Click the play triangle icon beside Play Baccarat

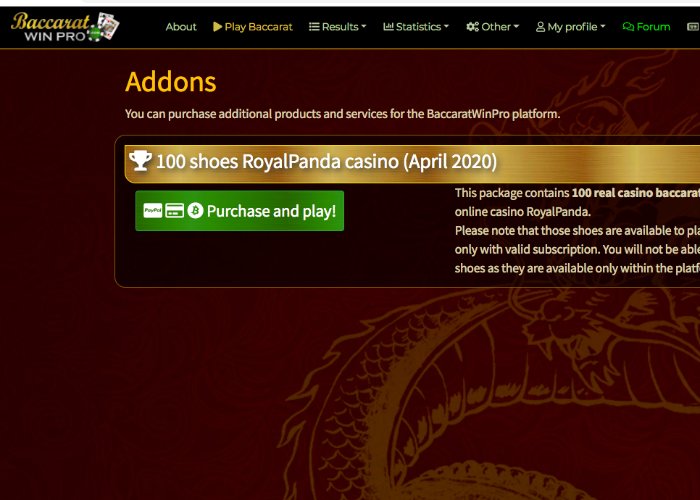217,27
